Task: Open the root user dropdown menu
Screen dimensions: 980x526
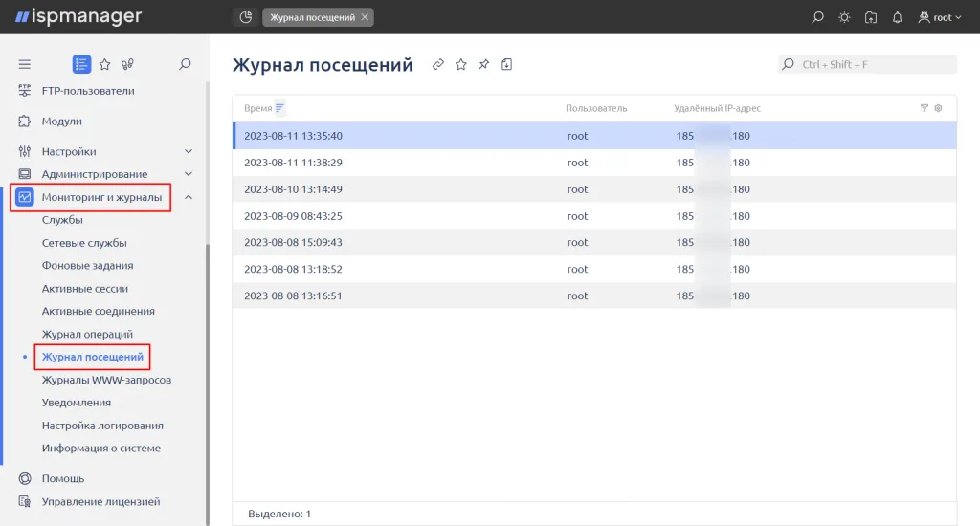Action: [x=940, y=17]
